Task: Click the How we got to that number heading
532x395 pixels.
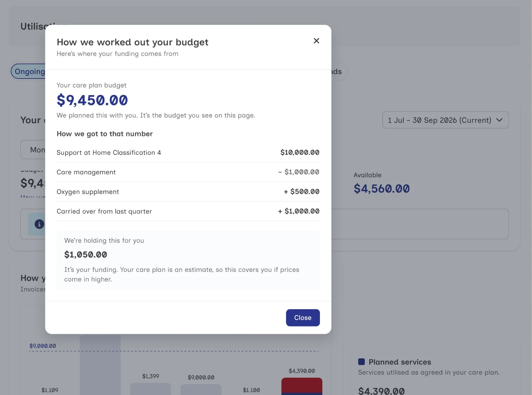Action: (x=105, y=134)
